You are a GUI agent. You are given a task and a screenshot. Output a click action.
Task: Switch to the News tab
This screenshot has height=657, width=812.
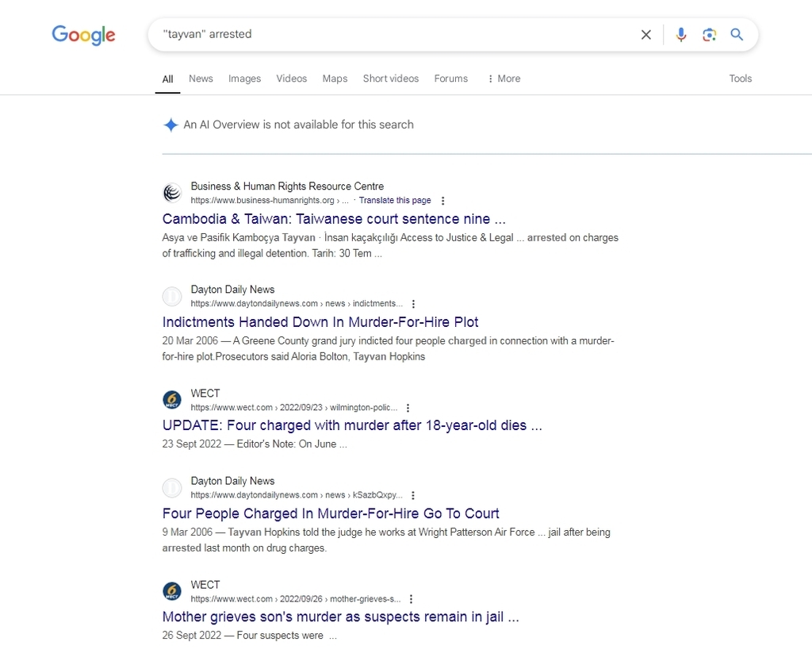coord(201,79)
